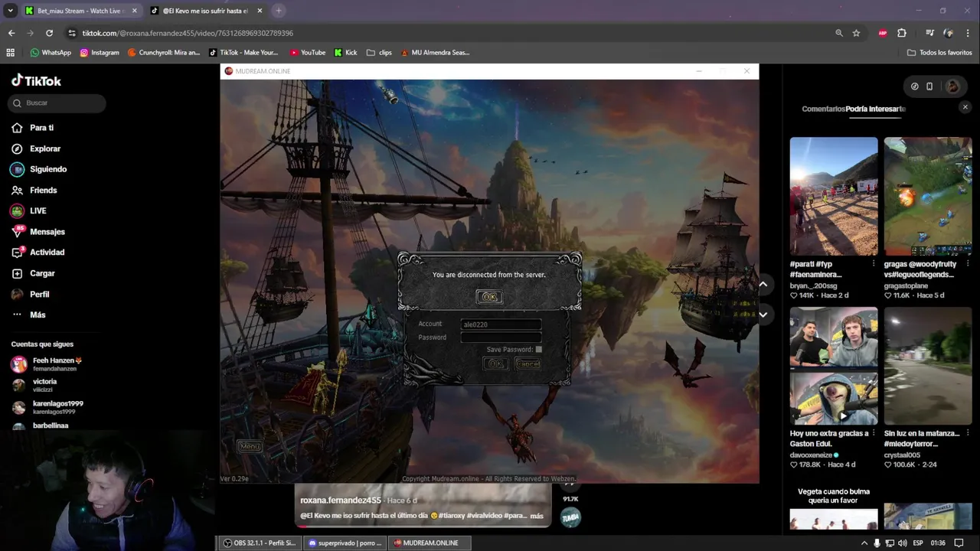Open roxana.fernandez455 author name
The width and height of the screenshot is (980, 551).
(341, 500)
